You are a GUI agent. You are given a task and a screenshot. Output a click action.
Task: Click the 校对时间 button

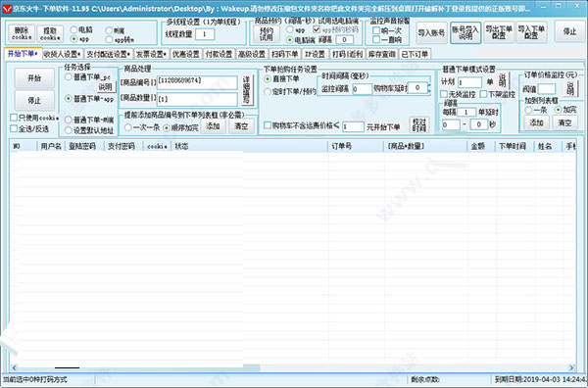418,125
